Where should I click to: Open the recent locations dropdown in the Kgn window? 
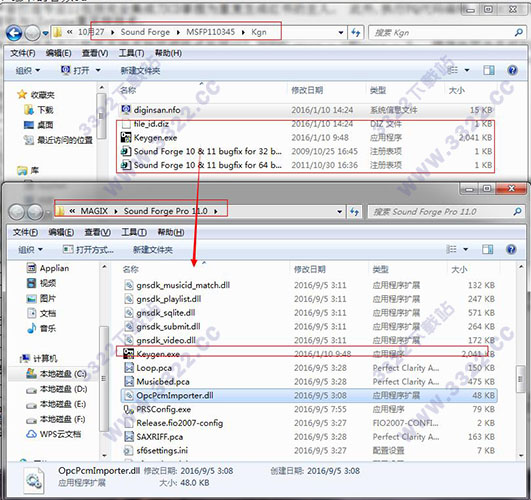tap(45, 33)
